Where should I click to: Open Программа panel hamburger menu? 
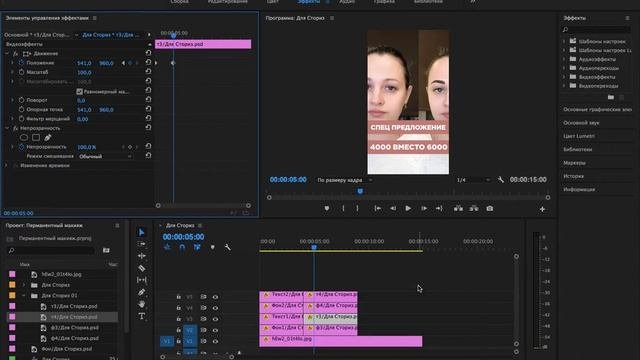click(332, 18)
